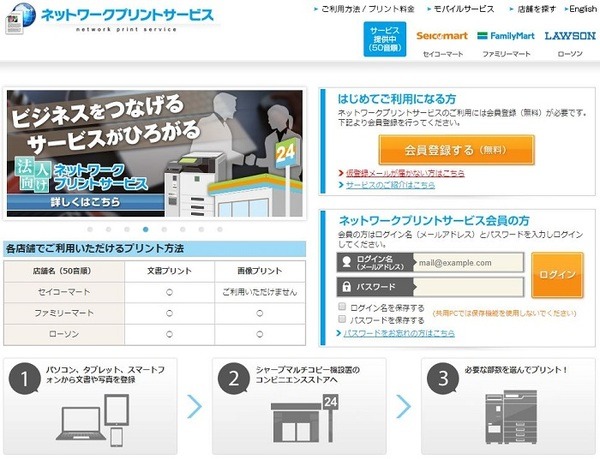The image size is (600, 459).
Task: Open 仮登録メールが届かない方はこちら link
Action: (x=405, y=173)
